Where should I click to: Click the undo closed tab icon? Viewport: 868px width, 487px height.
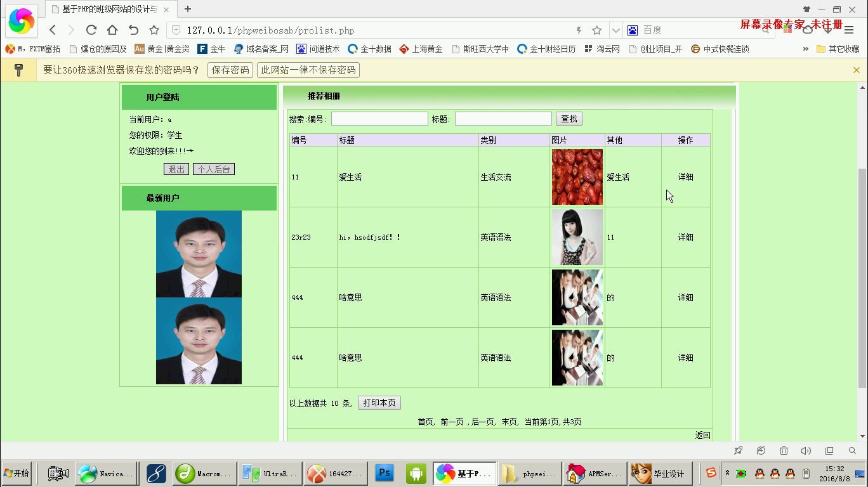133,30
